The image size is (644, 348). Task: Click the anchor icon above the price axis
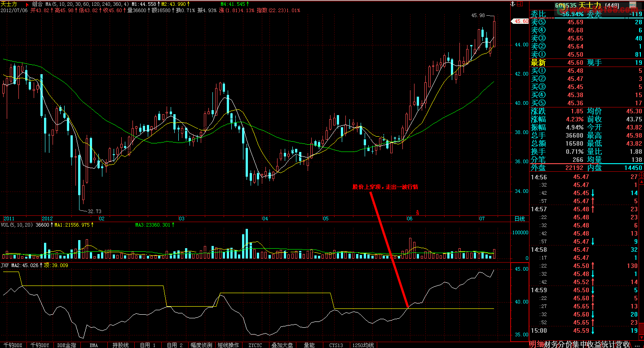(x=512, y=4)
